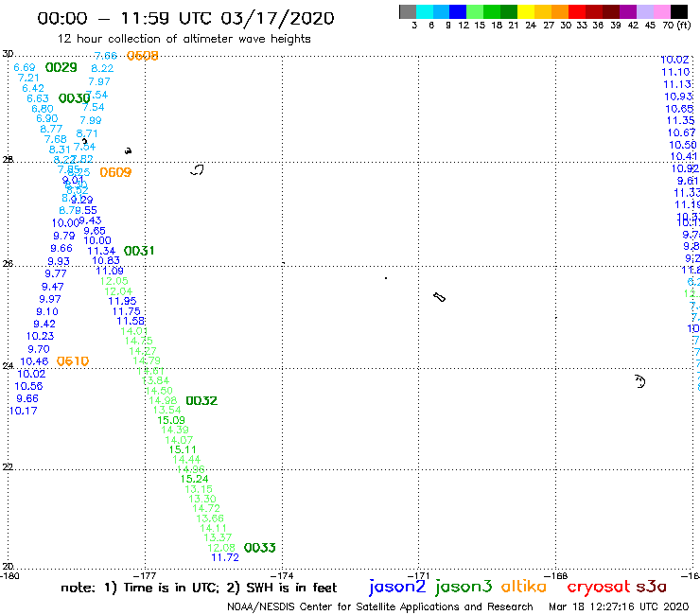Viewport: 700px width, 615px height.
Task: Click the 'altika' legend label
Action: click(x=524, y=587)
